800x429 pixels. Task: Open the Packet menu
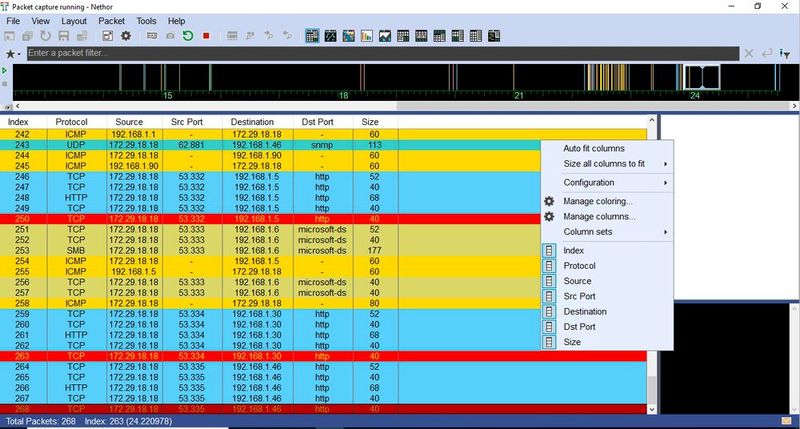coord(112,20)
